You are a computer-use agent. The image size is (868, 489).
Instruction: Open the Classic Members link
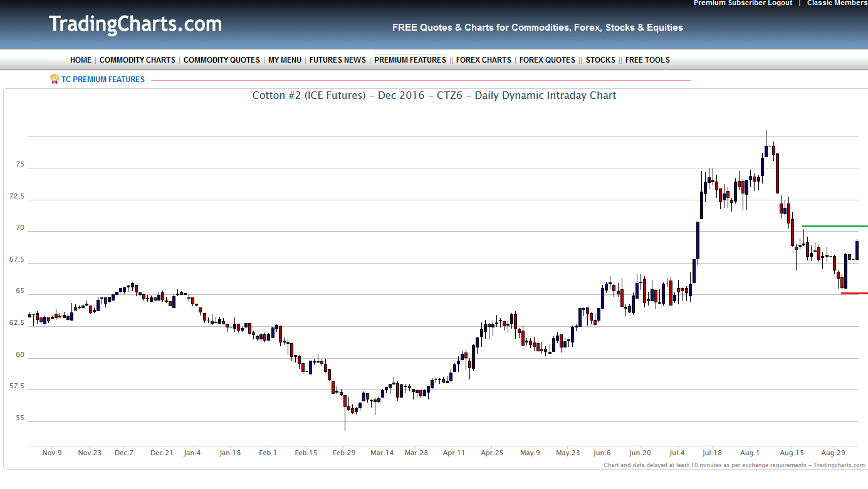coord(837,3)
